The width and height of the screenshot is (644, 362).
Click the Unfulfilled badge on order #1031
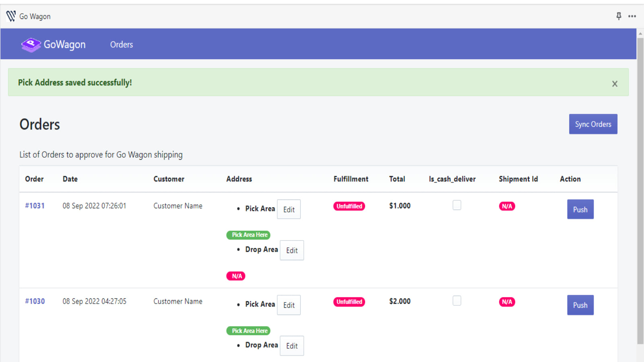(349, 206)
